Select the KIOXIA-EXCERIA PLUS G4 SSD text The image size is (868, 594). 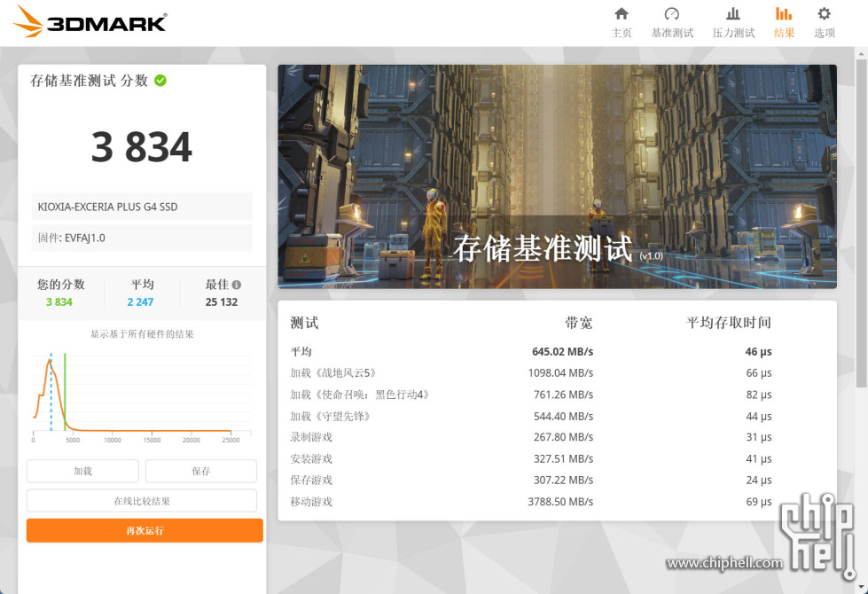107,207
